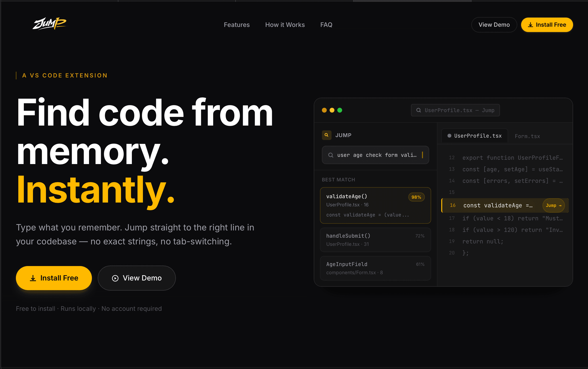
Task: Click the View Demo hero button
Action: [136, 278]
